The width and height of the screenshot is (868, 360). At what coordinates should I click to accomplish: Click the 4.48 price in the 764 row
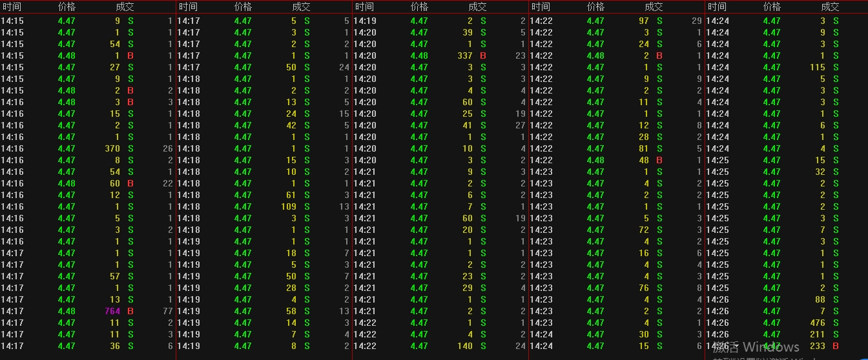(67, 311)
